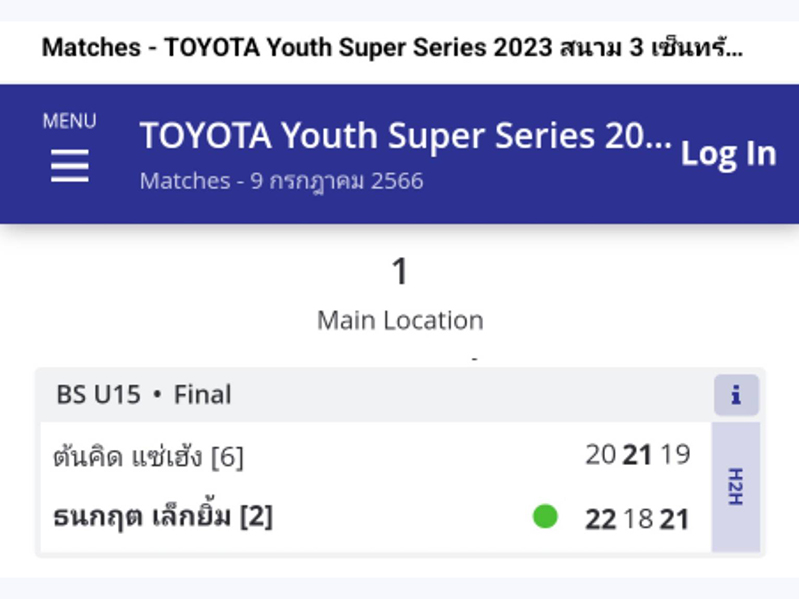Click the browser page title text

[x=392, y=48]
